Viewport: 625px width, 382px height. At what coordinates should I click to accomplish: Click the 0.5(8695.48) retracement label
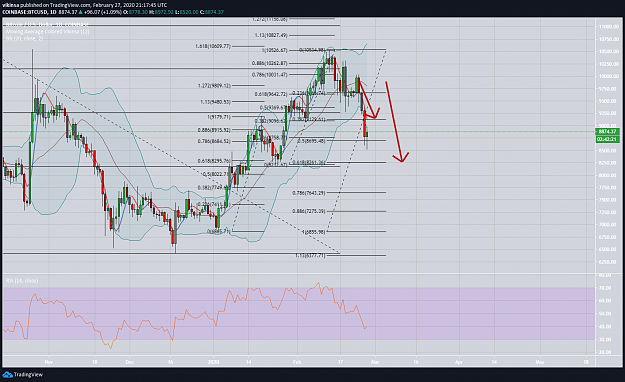pyautogui.click(x=311, y=141)
